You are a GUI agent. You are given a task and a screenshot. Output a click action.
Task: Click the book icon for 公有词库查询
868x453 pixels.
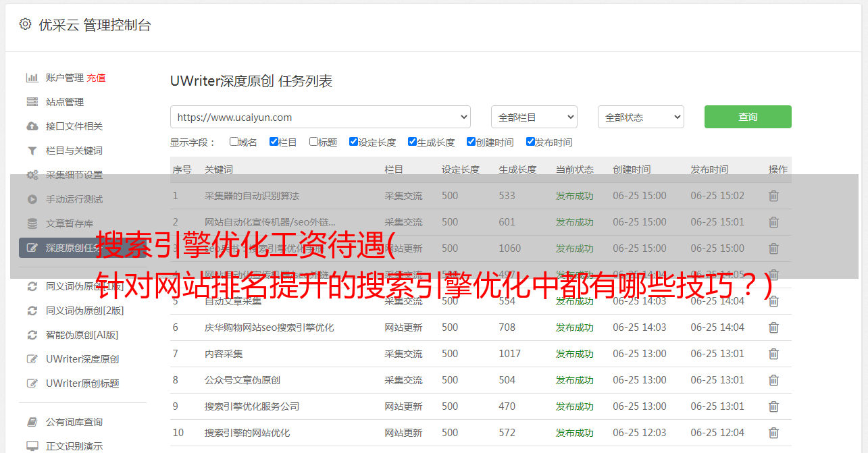(x=32, y=422)
